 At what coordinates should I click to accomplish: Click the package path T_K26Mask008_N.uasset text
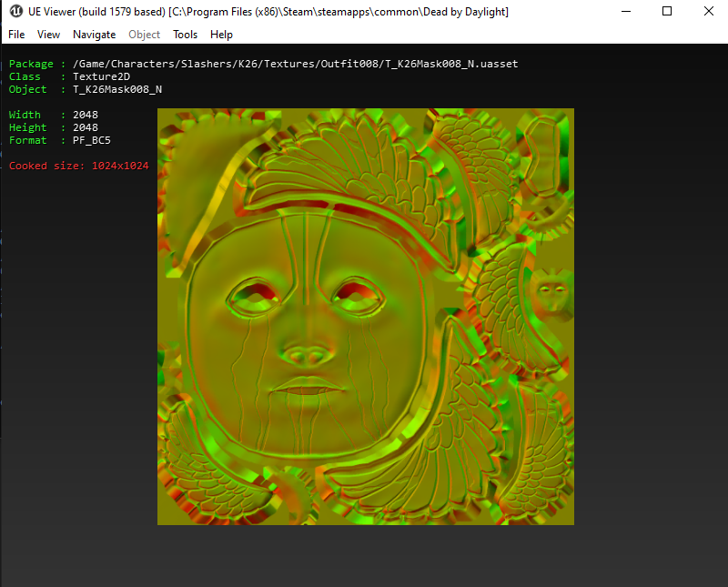pyautogui.click(x=295, y=64)
